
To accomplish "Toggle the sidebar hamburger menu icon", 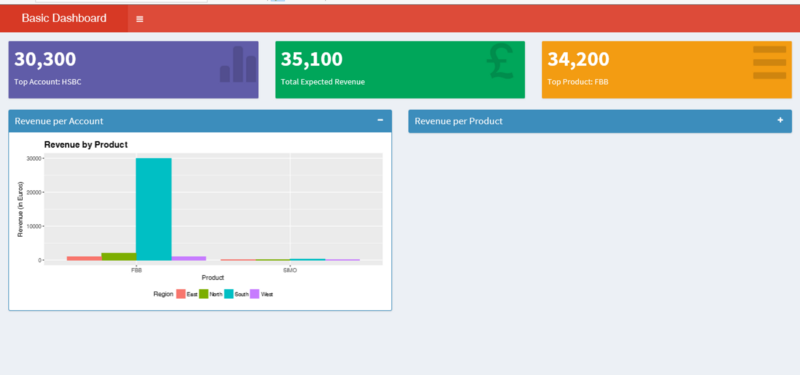I will coord(139,19).
